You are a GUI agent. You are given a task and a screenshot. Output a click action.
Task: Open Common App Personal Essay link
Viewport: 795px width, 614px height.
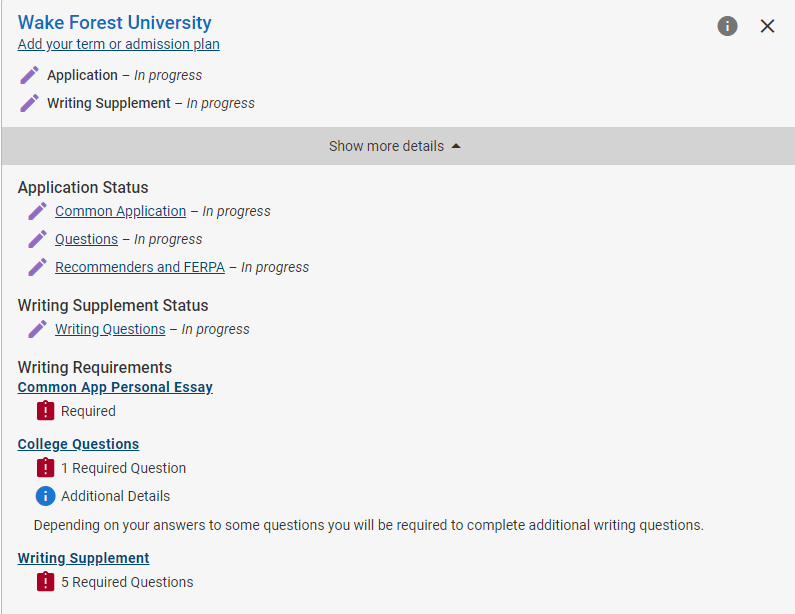point(115,387)
